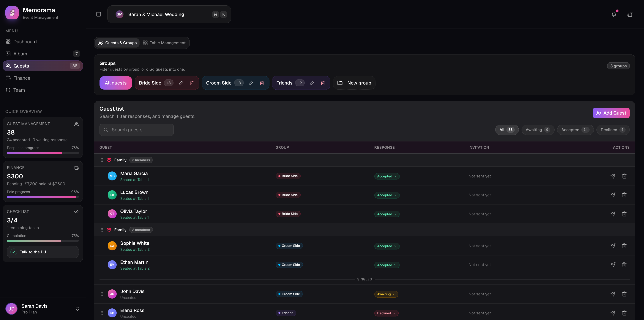Screen dimensions: 644x320
Task: Change John Davis's Awaiting response
Action: pyautogui.click(x=386, y=294)
